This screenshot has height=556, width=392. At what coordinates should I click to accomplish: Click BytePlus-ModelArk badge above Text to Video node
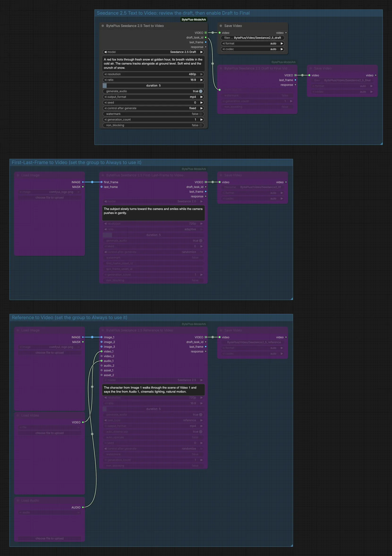pos(194,20)
